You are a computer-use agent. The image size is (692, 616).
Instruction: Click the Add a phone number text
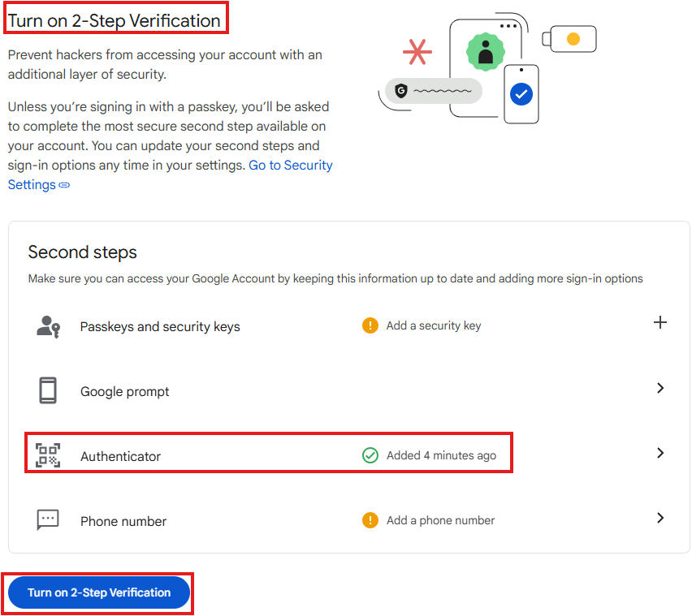point(440,520)
